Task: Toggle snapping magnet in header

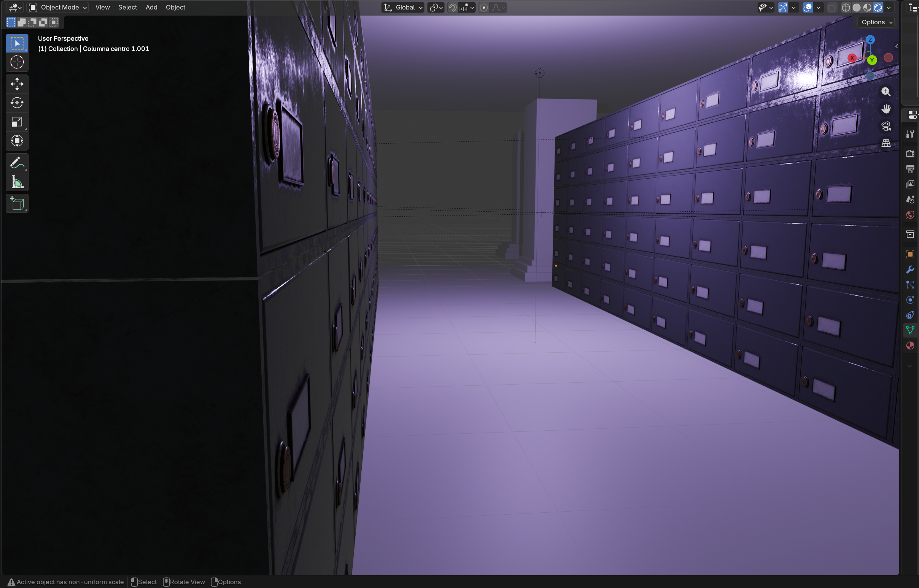Action: tap(452, 7)
